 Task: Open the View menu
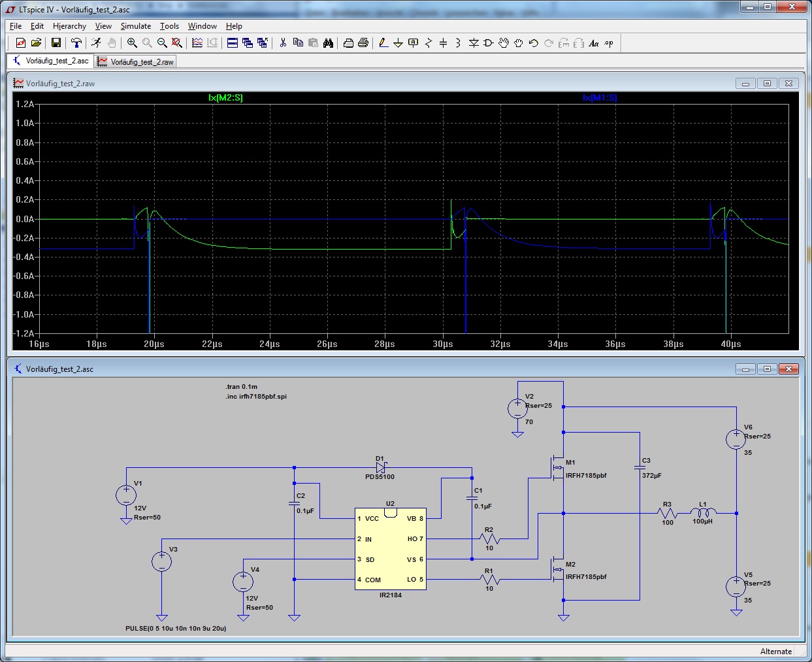point(103,26)
